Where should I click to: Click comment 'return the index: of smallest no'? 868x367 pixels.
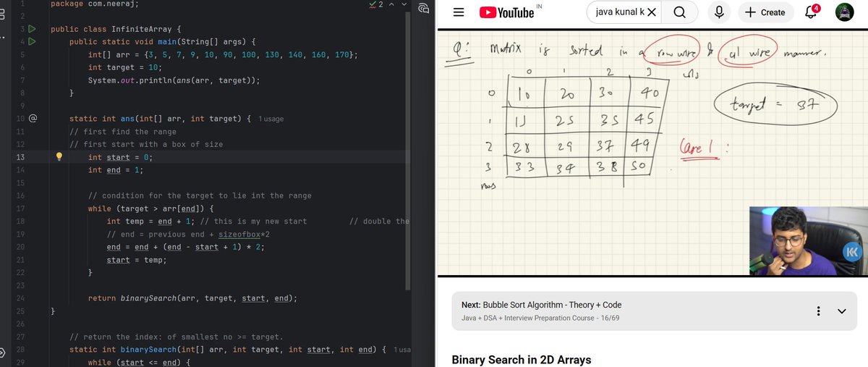tap(176, 337)
